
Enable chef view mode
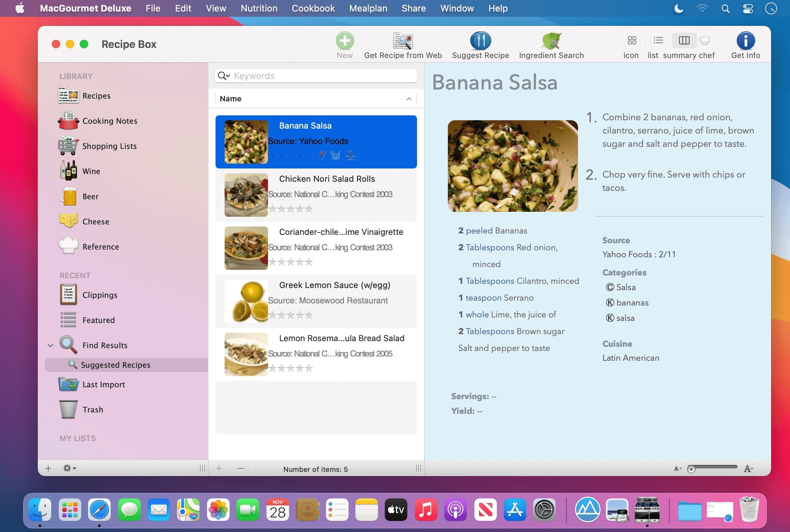(x=705, y=41)
